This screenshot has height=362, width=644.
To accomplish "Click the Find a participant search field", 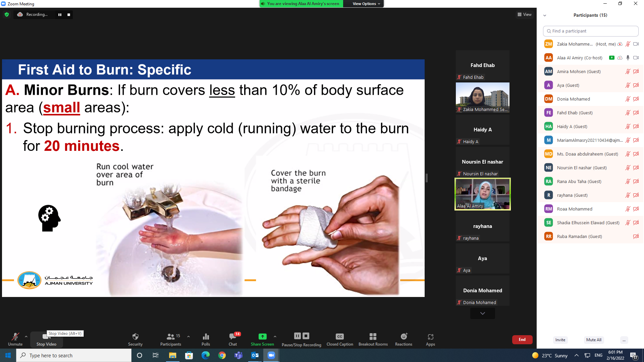I will click(x=591, y=31).
